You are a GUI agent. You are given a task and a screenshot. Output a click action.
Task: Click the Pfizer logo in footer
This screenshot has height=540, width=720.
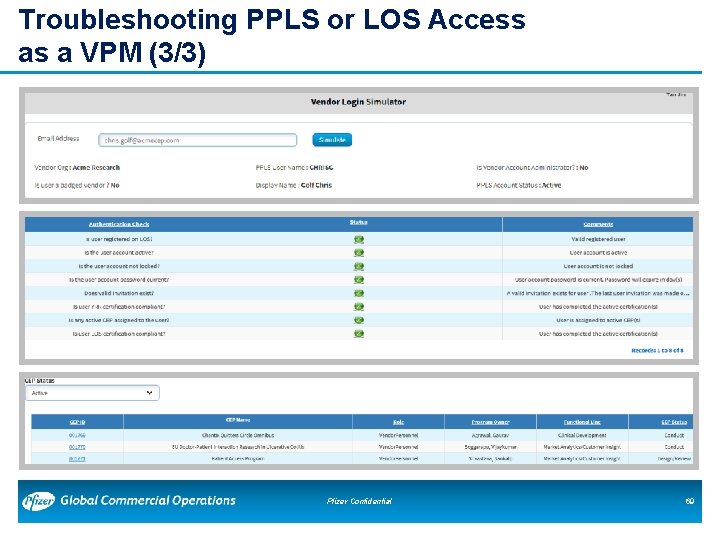tap(38, 501)
